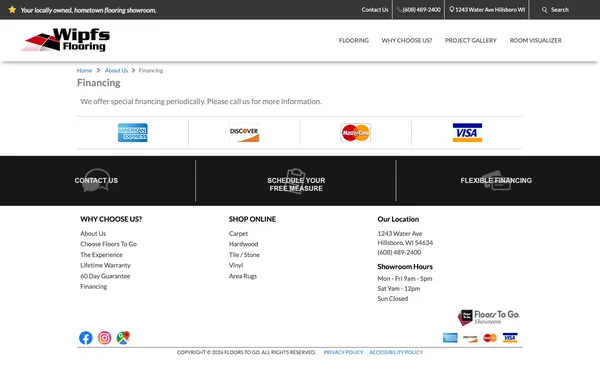600x375 pixels.
Task: Open the Instagram social icon
Action: pos(104,338)
